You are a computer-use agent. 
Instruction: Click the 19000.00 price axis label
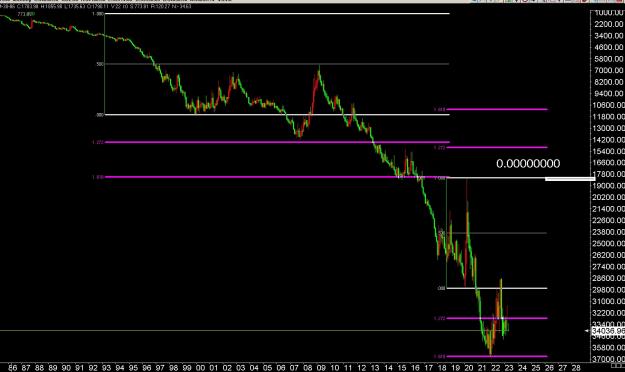click(x=609, y=186)
